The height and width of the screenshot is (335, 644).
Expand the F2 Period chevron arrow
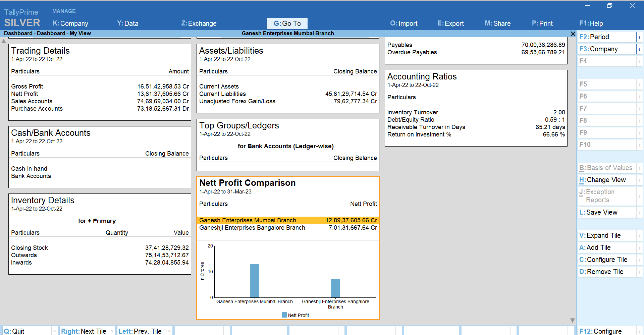coord(639,37)
